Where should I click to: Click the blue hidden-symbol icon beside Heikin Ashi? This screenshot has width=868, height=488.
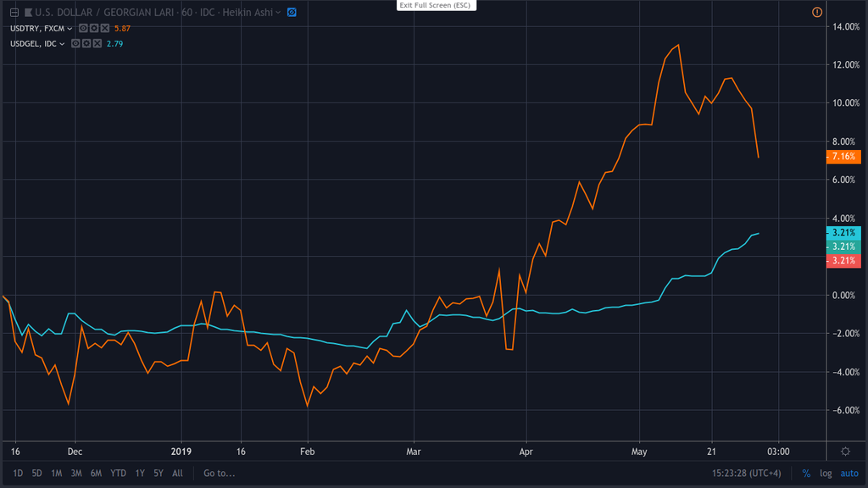pos(292,12)
